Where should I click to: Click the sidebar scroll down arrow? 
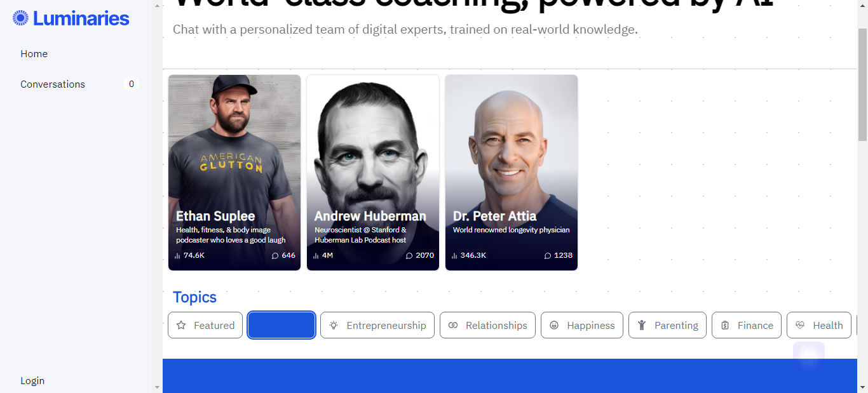click(x=157, y=387)
